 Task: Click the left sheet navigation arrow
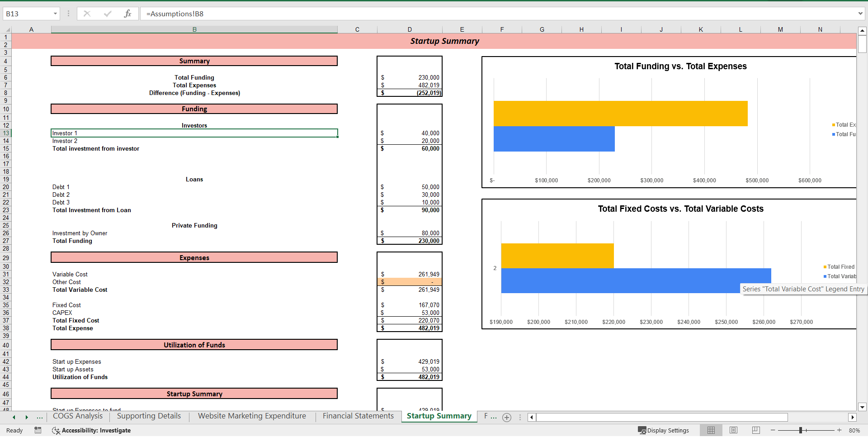pyautogui.click(x=14, y=418)
